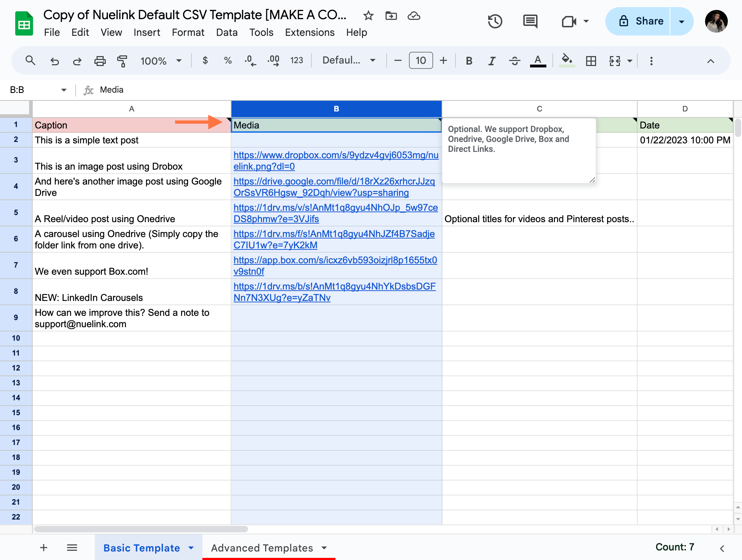This screenshot has width=742, height=560.
Task: Open the Insert menu
Action: [147, 32]
